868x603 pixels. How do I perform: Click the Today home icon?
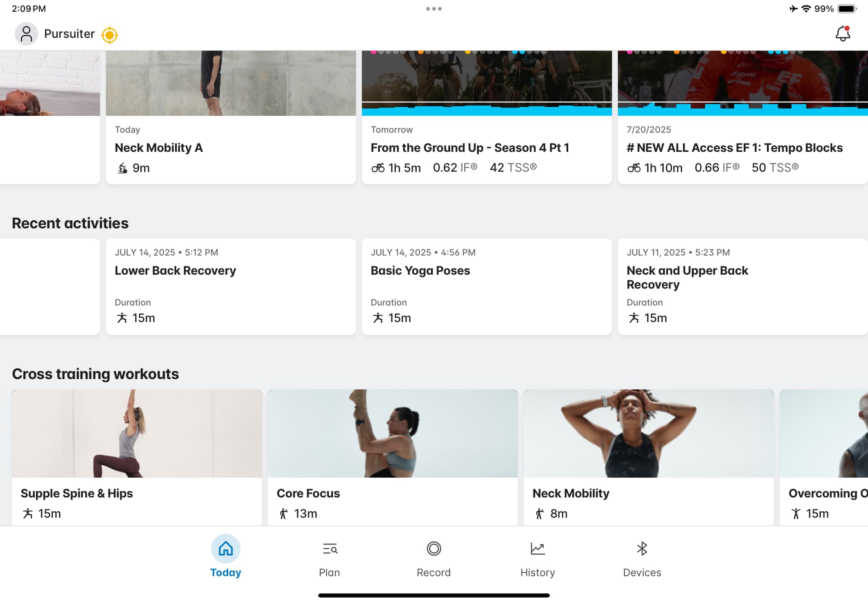point(226,549)
